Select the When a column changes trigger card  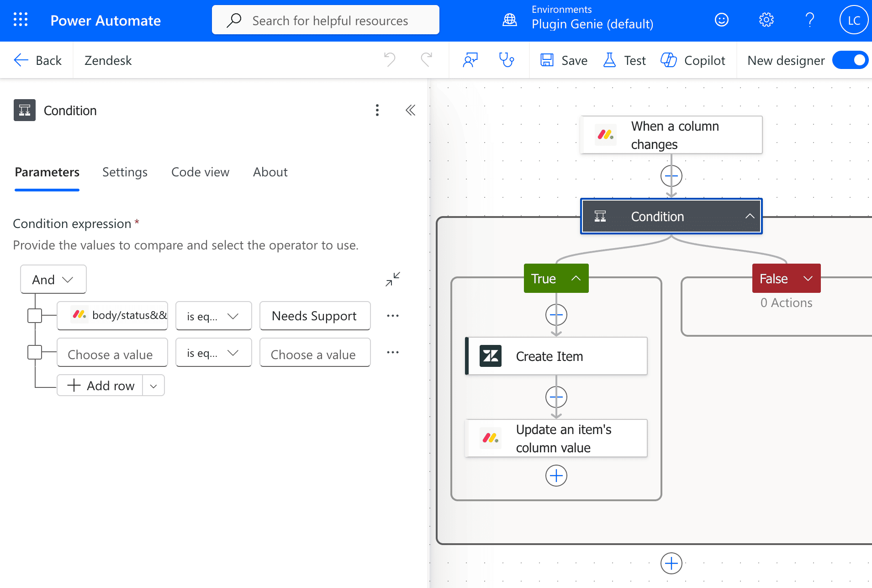[671, 135]
